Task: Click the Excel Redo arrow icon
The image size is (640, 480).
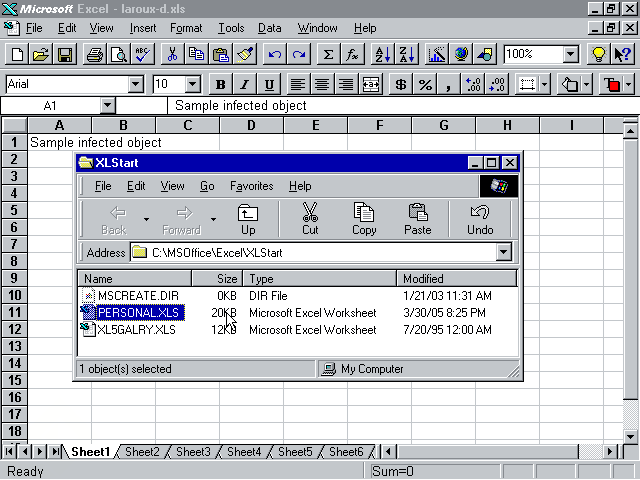Action: click(x=299, y=54)
